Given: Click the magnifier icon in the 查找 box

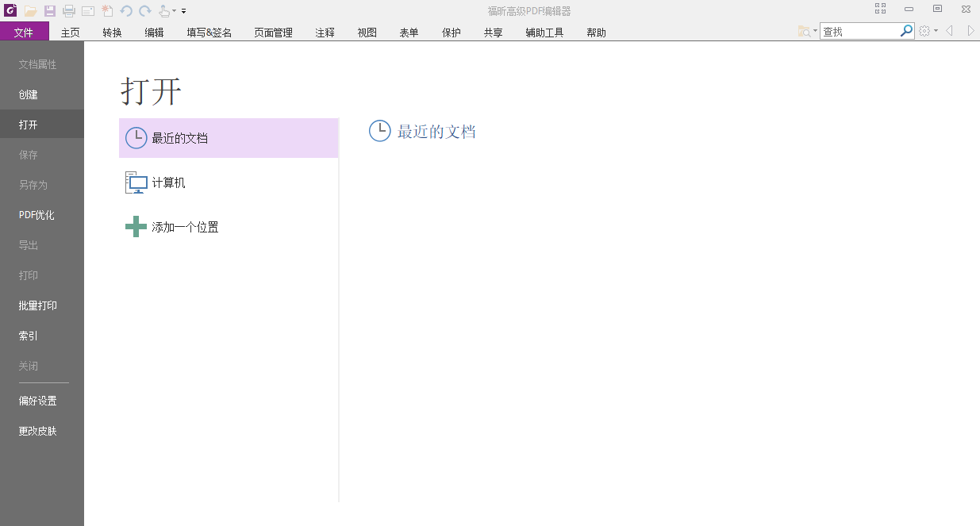Looking at the screenshot, I should click(x=905, y=30).
